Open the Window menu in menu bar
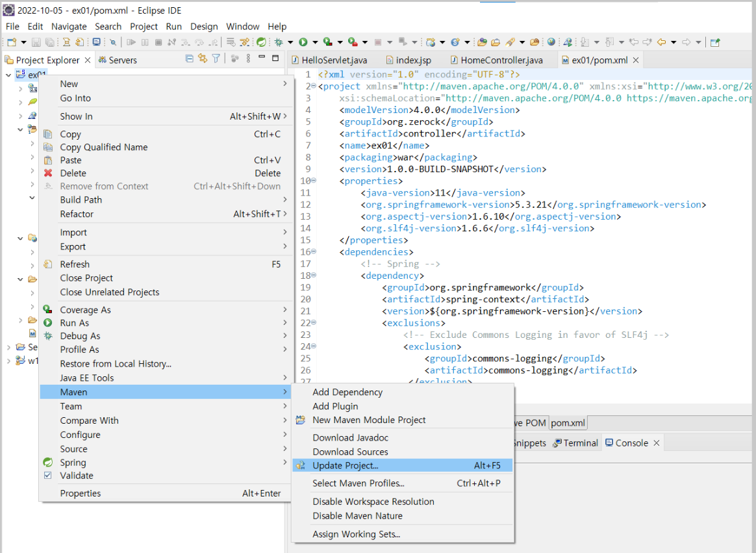Screen dimensions: 756x553 coord(242,27)
